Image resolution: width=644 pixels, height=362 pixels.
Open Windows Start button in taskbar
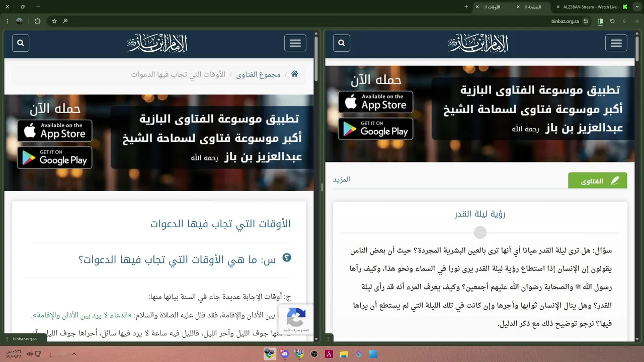point(373,354)
